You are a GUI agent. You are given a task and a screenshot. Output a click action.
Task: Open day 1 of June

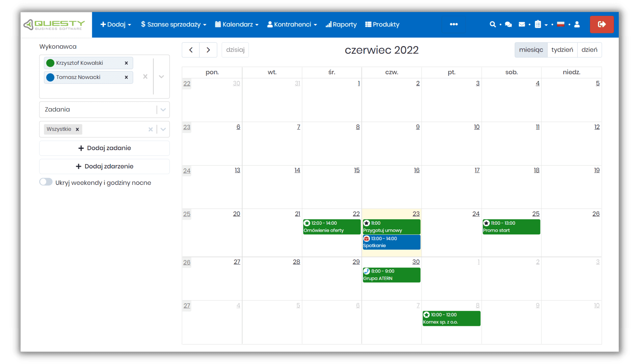[x=359, y=83]
